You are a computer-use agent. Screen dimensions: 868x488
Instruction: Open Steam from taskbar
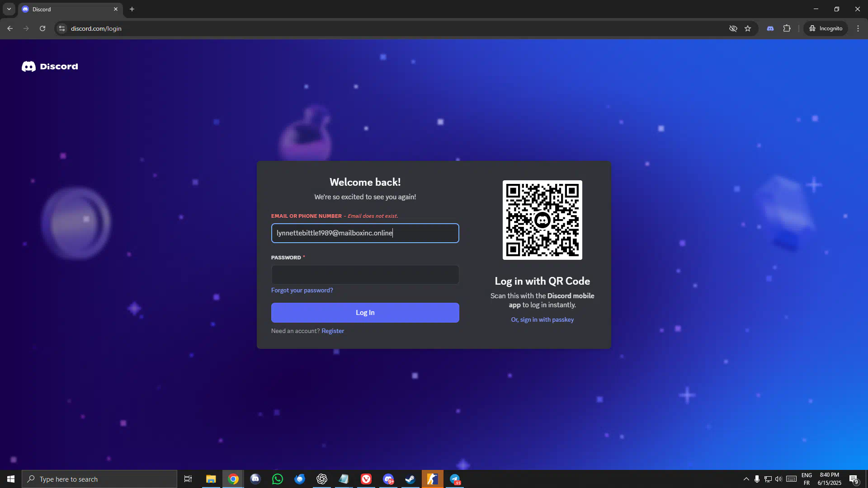(410, 479)
